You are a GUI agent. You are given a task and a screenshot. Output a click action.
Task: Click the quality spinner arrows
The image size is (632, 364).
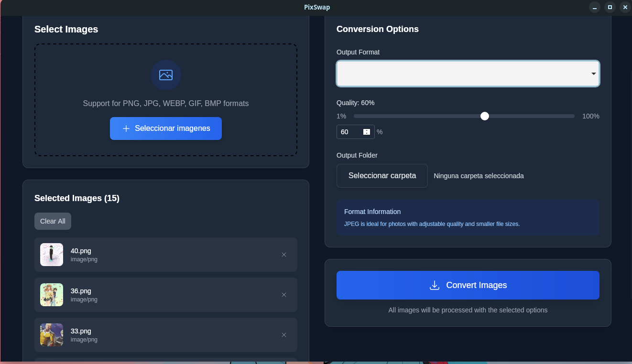(x=367, y=132)
